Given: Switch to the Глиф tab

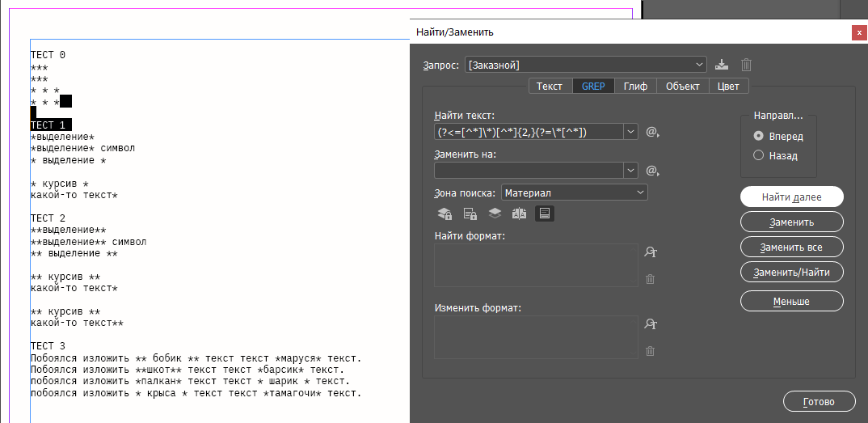Looking at the screenshot, I should click(635, 87).
